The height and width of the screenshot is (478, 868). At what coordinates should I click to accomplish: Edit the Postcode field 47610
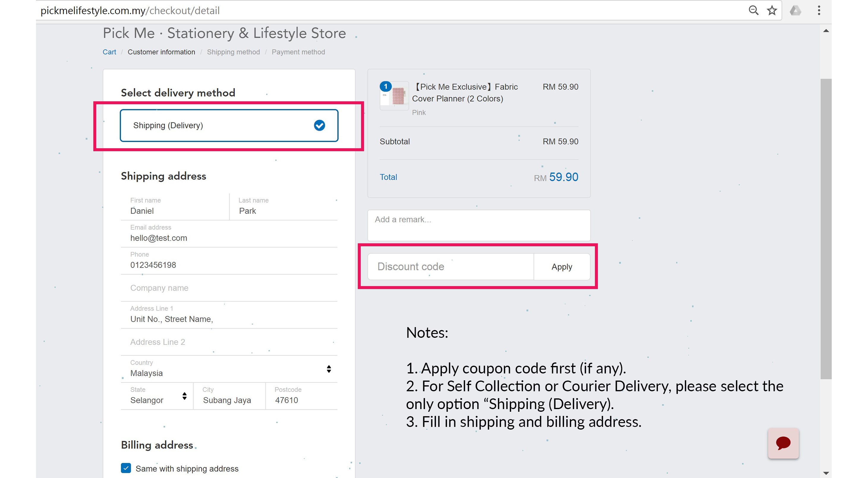(x=302, y=396)
